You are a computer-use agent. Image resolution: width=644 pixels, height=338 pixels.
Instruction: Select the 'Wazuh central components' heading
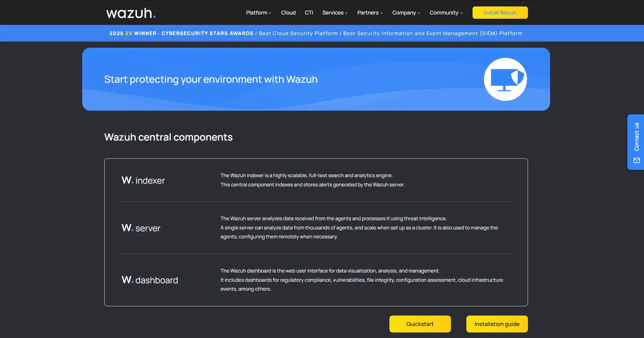point(168,137)
